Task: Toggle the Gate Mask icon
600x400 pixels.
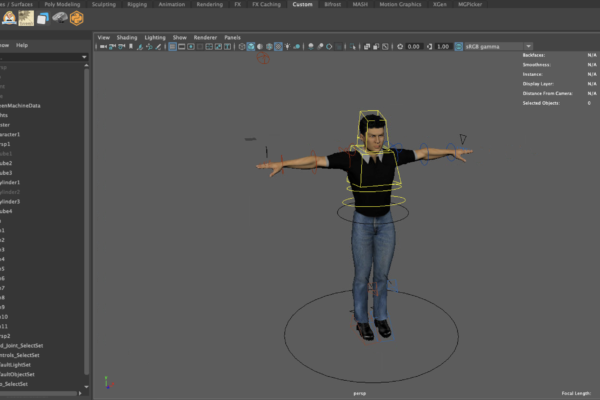Action: (200, 47)
